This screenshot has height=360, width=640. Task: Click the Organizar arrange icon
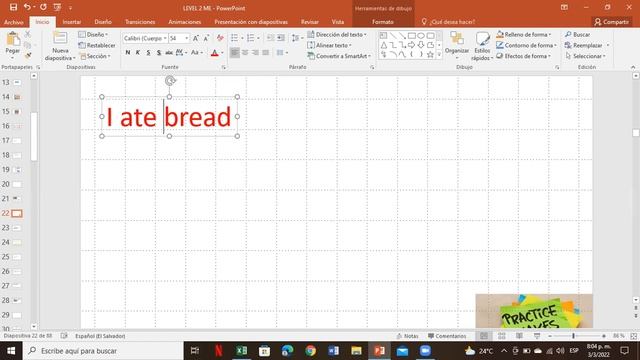pos(457,38)
